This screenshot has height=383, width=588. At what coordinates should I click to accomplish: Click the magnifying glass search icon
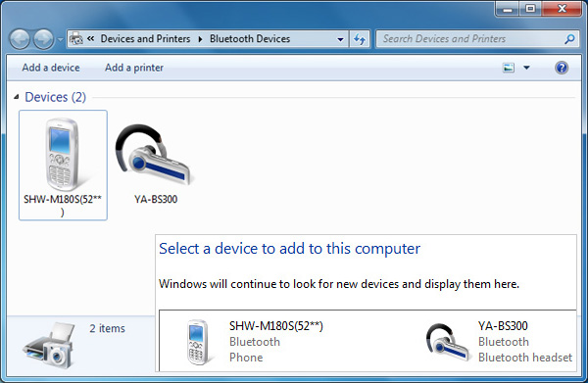tap(569, 39)
